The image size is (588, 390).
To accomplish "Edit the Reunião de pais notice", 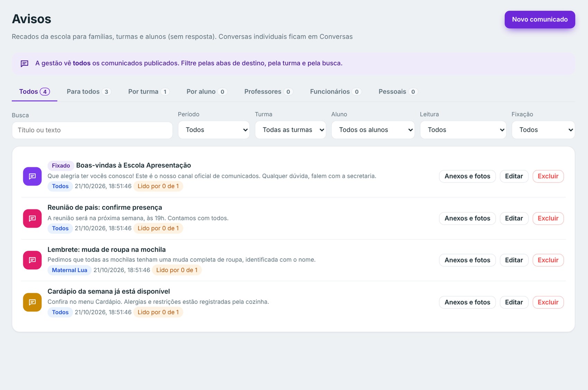I will (514, 219).
